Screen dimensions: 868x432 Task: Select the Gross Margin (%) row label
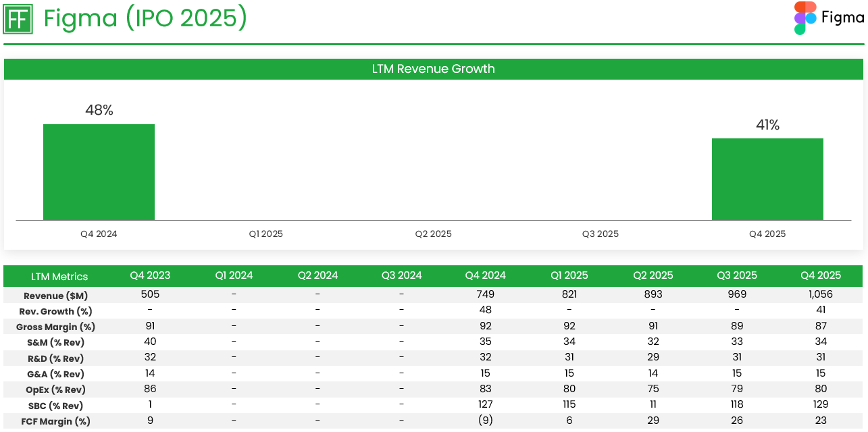pos(55,327)
